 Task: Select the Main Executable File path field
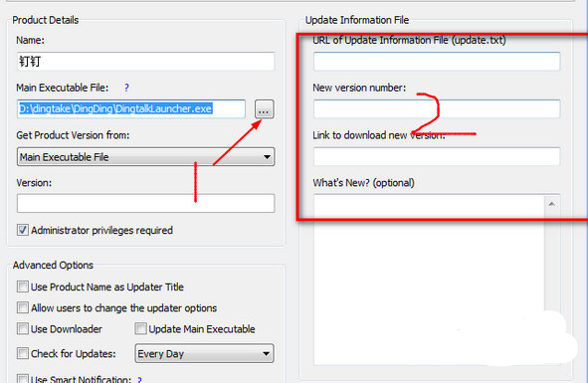[x=131, y=109]
